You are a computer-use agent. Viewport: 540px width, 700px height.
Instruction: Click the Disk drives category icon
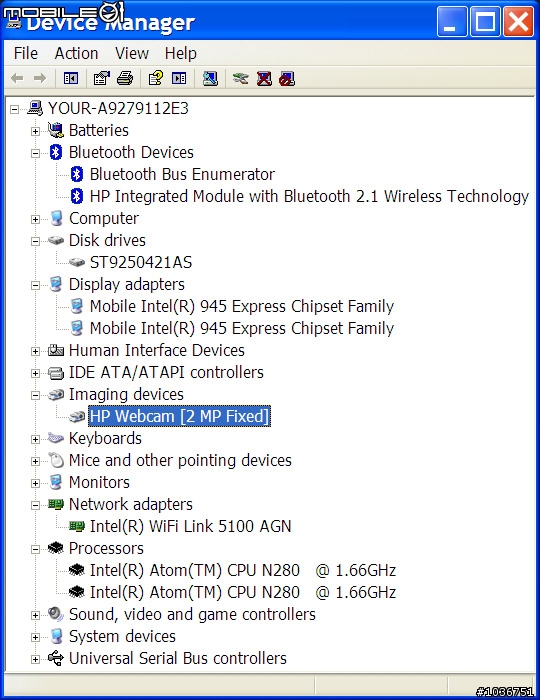(56, 240)
